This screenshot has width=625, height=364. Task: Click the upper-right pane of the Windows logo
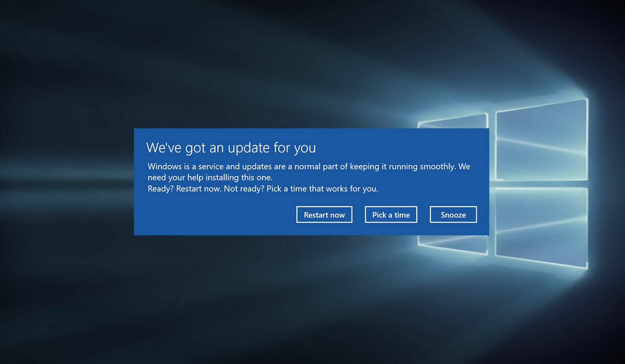pyautogui.click(x=541, y=140)
